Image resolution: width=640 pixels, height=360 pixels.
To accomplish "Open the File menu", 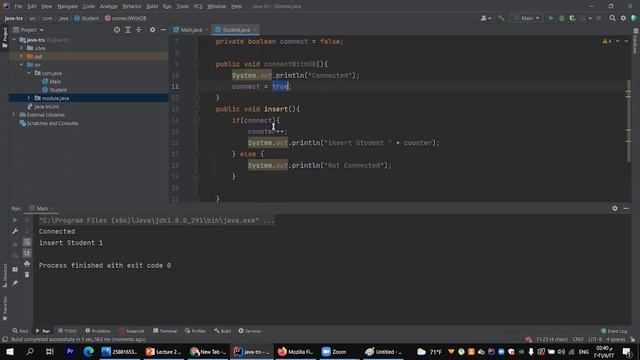I will click(18, 6).
